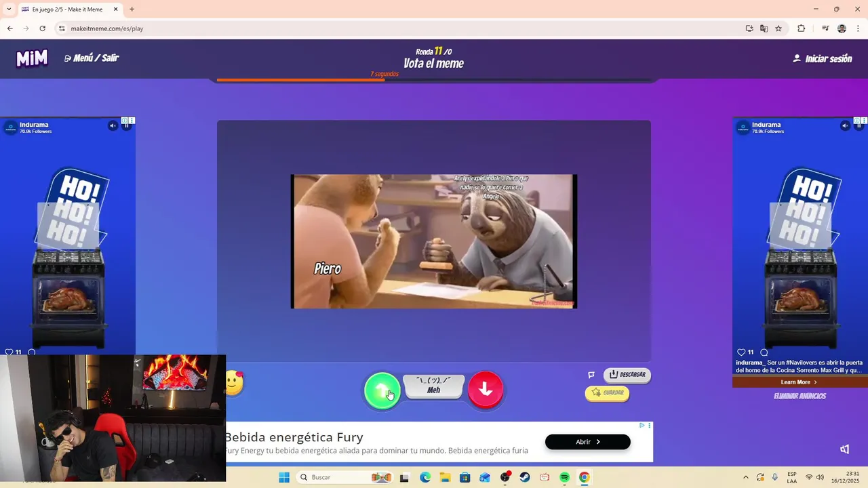Like the right Indurama ad post
The width and height of the screenshot is (868, 488).
pos(741,352)
